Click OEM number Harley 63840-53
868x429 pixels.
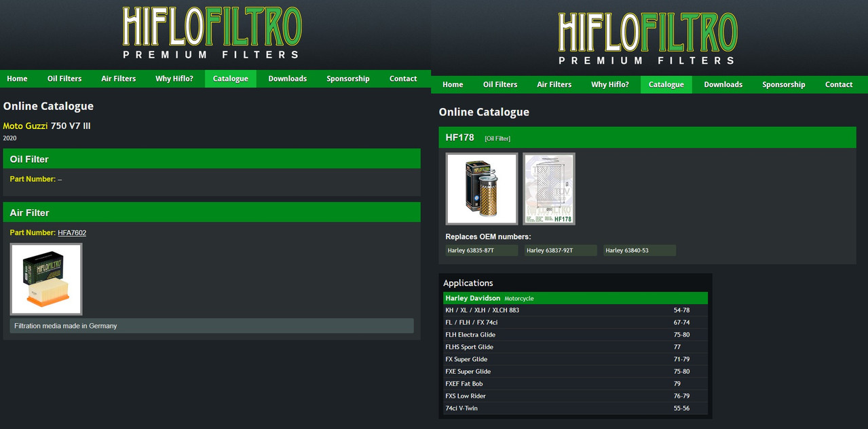click(640, 250)
